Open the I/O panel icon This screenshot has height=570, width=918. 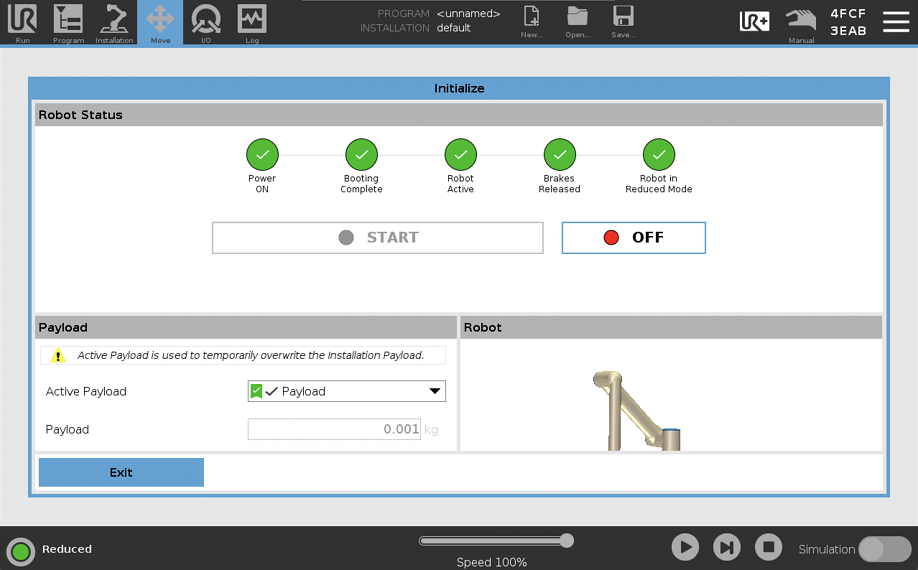point(206,22)
